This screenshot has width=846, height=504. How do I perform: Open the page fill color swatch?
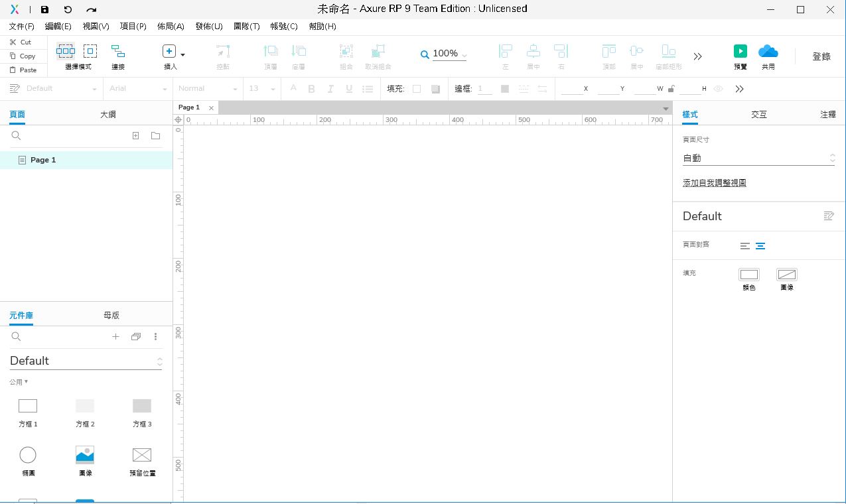pos(749,275)
